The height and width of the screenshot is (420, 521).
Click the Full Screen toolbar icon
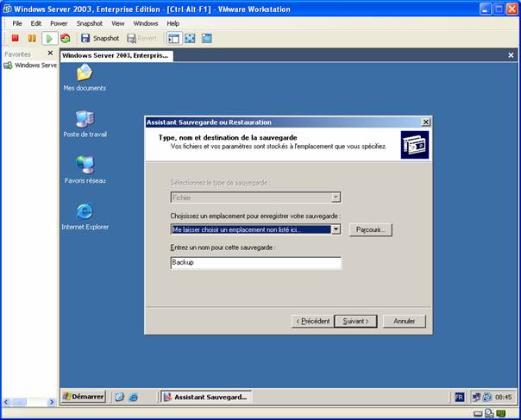click(190, 39)
